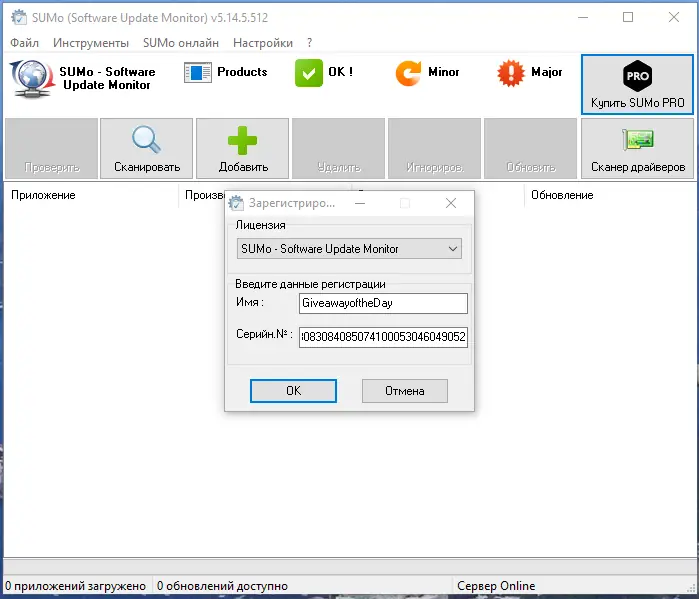Viewport: 699px width, 599px height.
Task: Sort by Приложение column header
Action: (91, 195)
